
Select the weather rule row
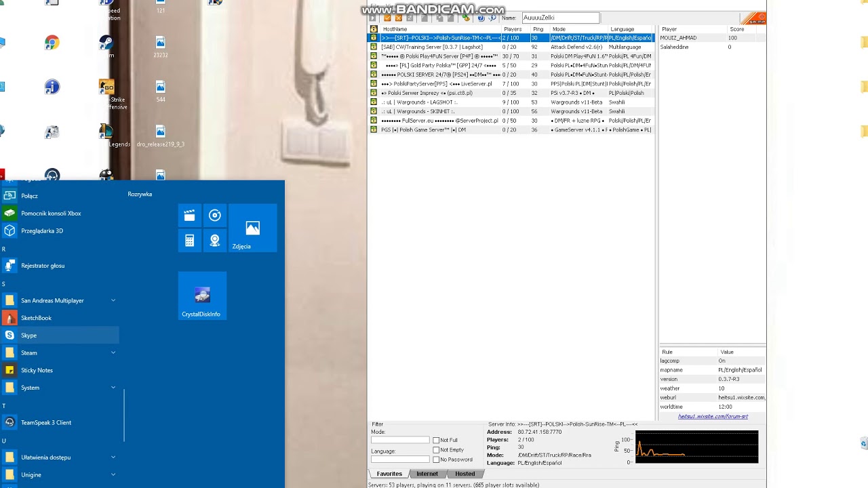[x=712, y=388]
